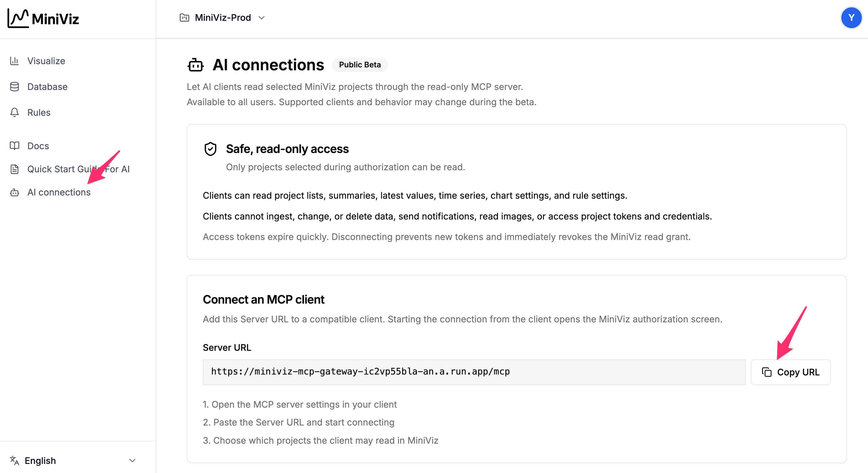Viewport: 868px width, 473px height.
Task: Click the Docs book icon
Action: 14,146
